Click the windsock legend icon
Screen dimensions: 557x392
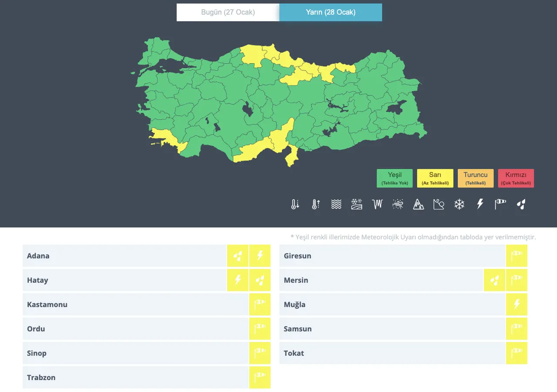tap(500, 204)
